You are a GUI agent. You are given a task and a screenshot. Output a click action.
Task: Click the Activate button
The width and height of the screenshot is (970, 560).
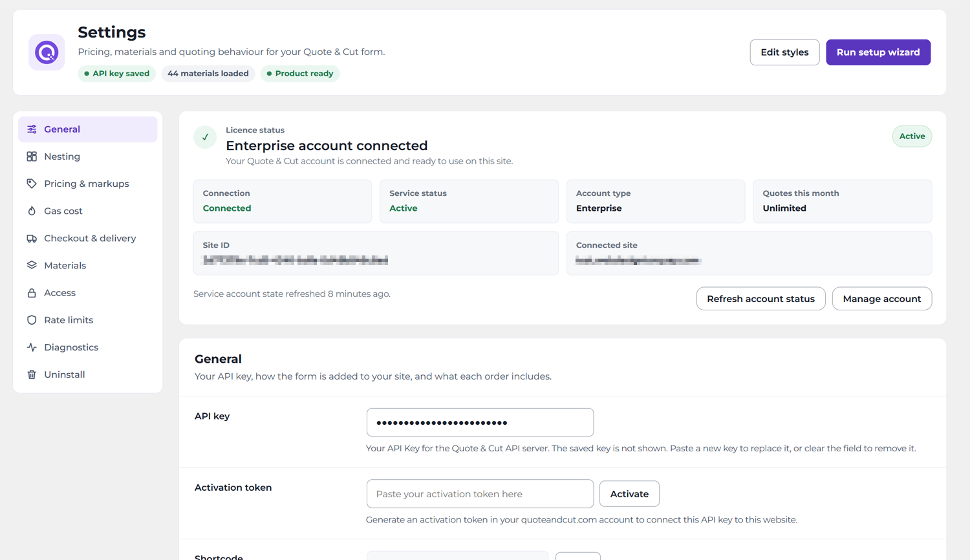click(629, 494)
